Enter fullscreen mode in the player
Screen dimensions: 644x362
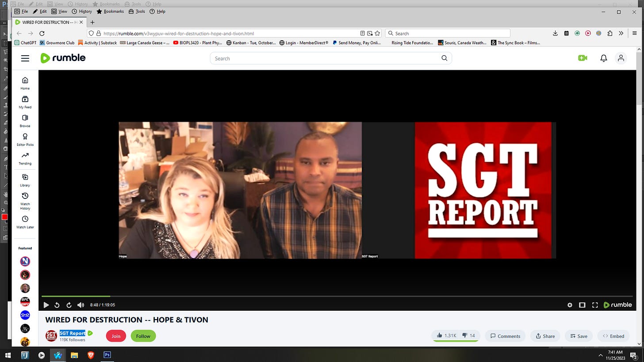pyautogui.click(x=595, y=305)
